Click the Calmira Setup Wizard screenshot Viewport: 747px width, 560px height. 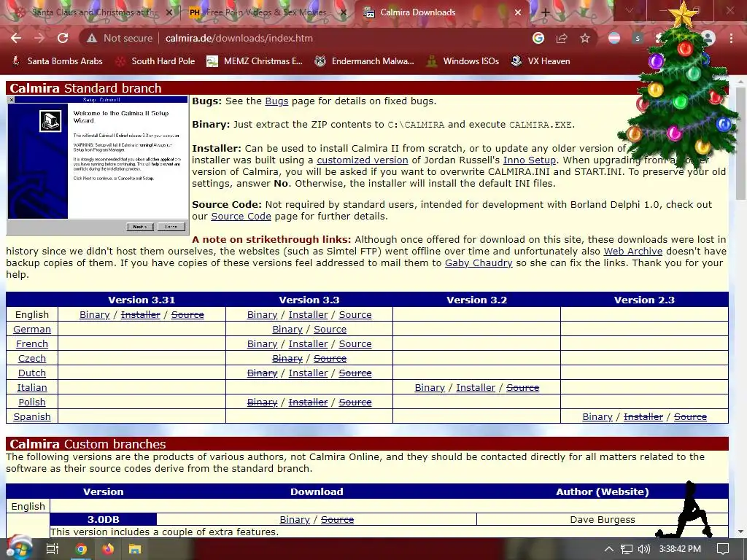(x=98, y=166)
